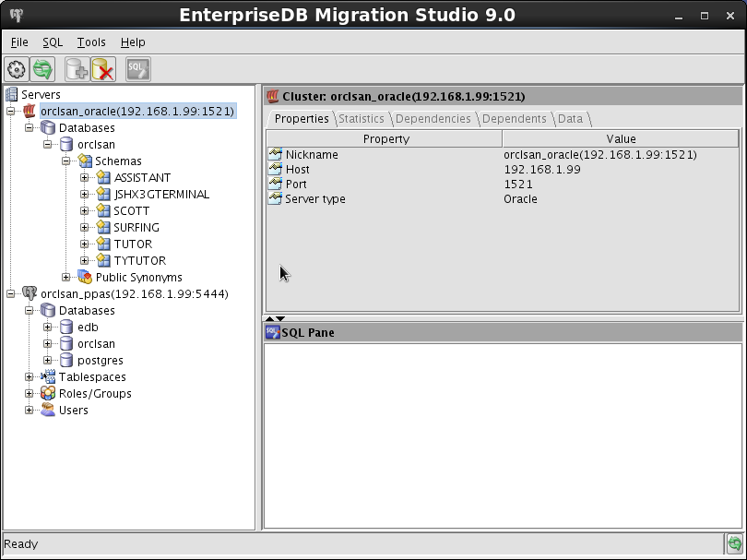Open the SQL menu

tap(53, 42)
